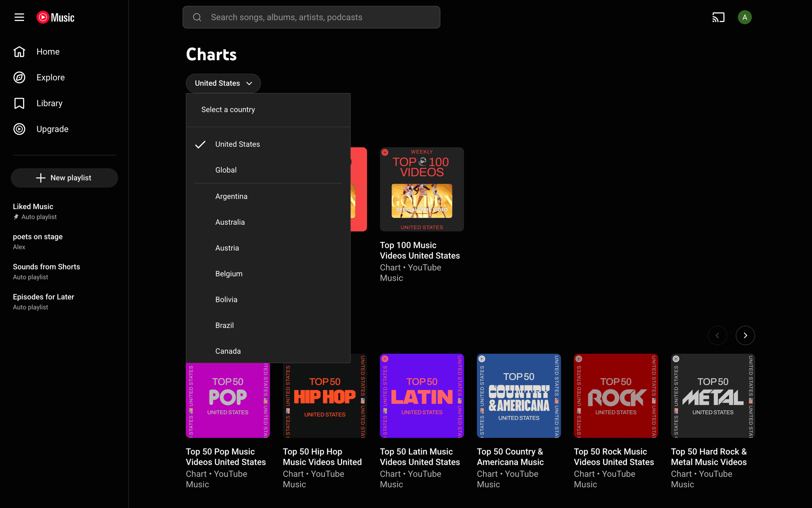Screen dimensions: 812x508
Task: Click Top 50 Rock Music Videos title
Action: [x=614, y=457]
